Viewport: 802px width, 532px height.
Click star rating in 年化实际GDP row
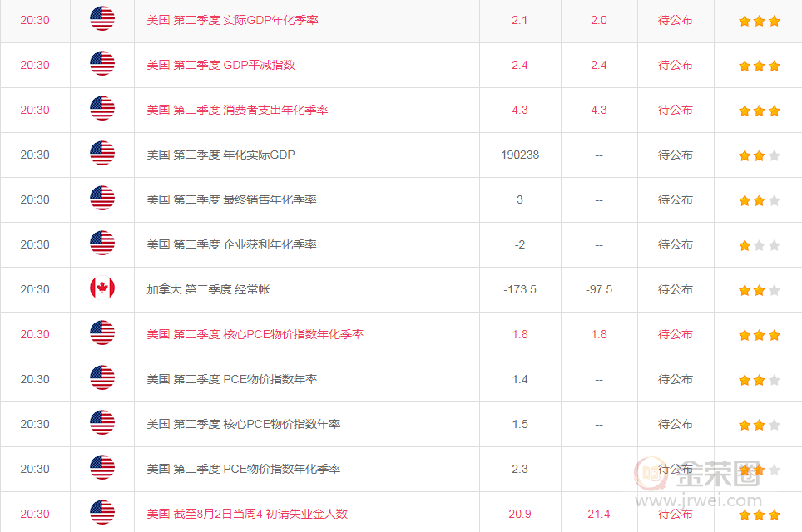coord(760,156)
